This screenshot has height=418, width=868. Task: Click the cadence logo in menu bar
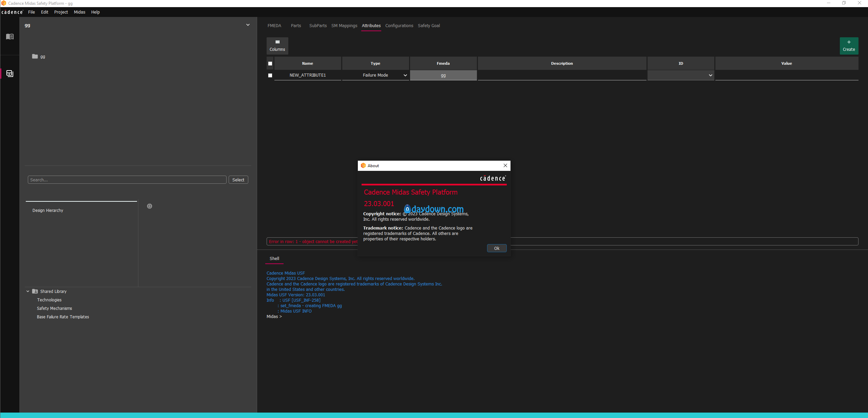pos(12,12)
